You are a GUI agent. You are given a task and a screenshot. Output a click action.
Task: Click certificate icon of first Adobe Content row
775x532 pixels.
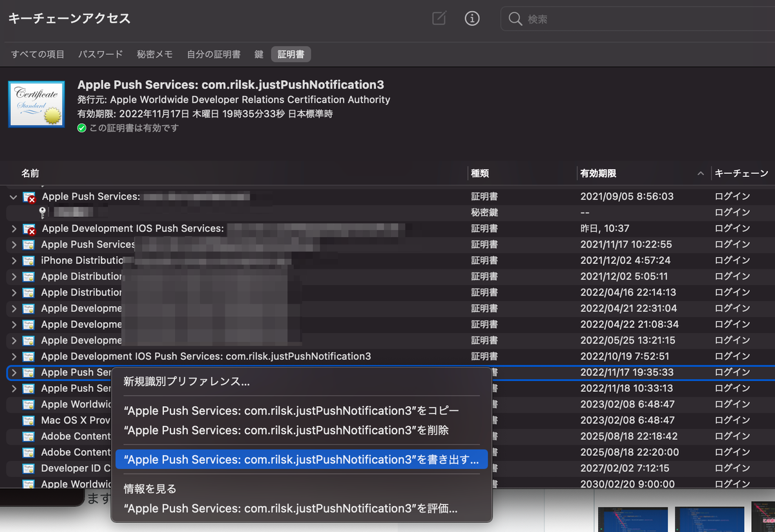(28, 436)
